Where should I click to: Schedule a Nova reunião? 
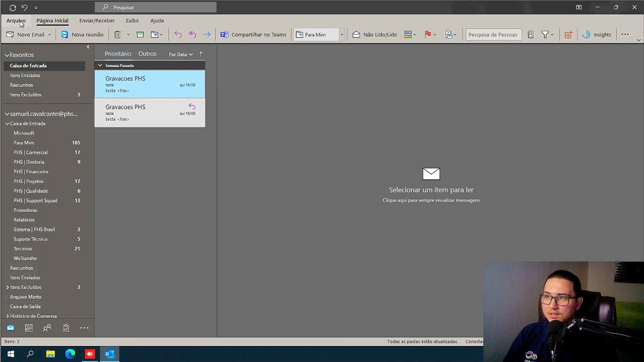pyautogui.click(x=82, y=34)
